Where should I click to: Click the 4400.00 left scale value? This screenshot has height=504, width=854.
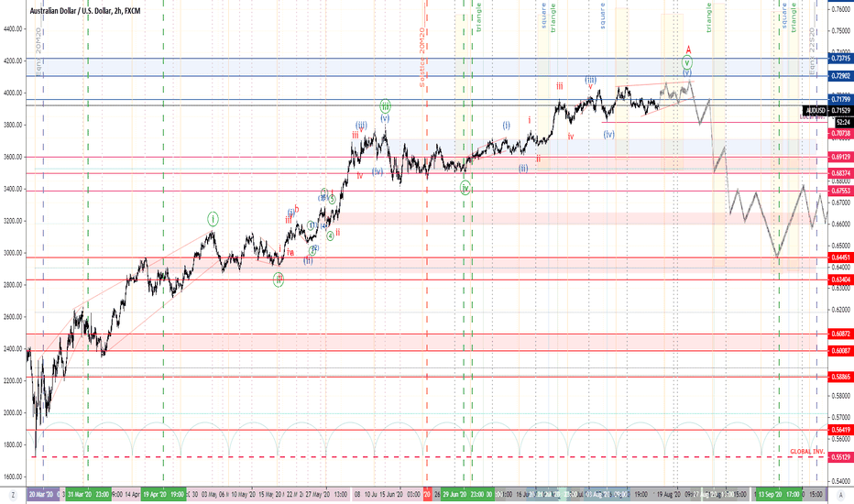point(12,29)
